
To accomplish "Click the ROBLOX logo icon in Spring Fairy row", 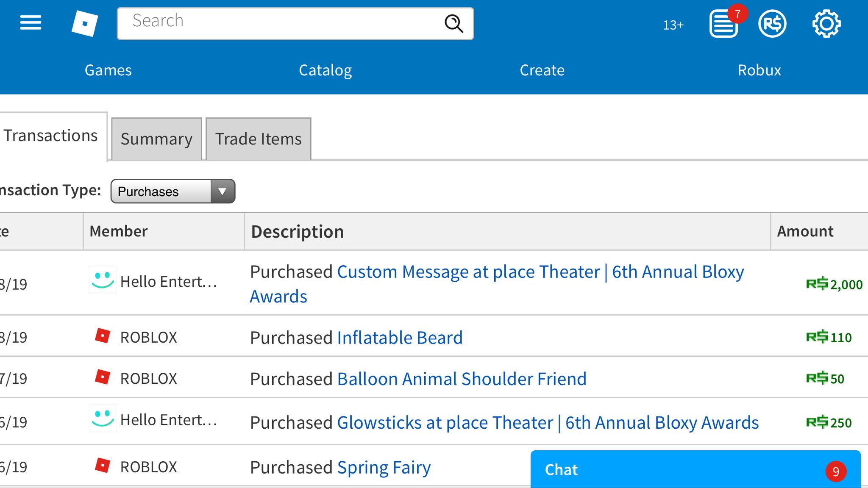I will click(103, 465).
